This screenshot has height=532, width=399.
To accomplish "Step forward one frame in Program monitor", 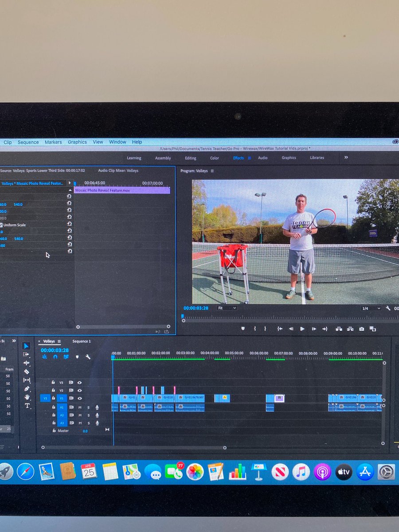I will tap(313, 329).
